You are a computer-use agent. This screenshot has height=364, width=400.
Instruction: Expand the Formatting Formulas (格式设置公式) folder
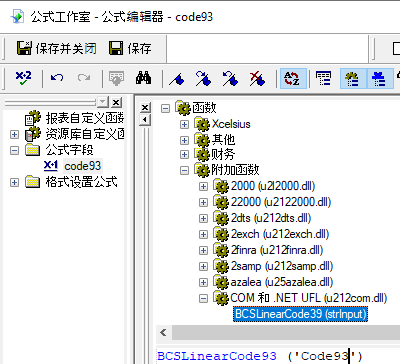click(x=14, y=182)
